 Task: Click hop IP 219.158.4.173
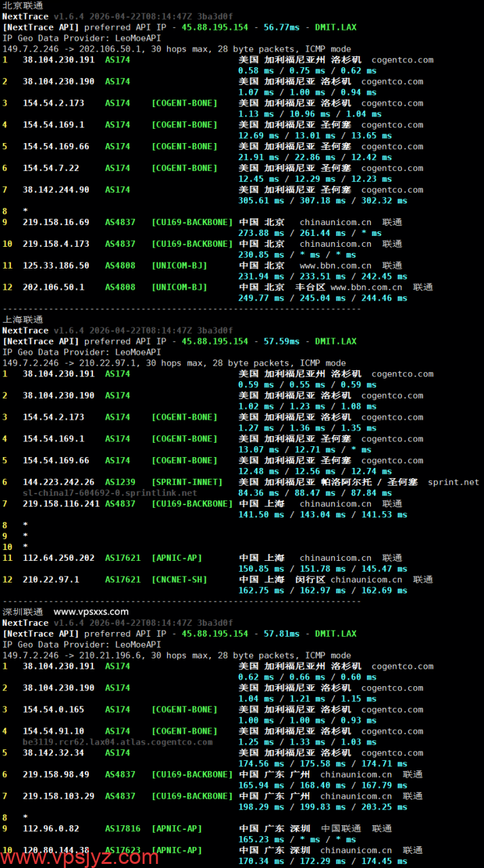tap(56, 244)
